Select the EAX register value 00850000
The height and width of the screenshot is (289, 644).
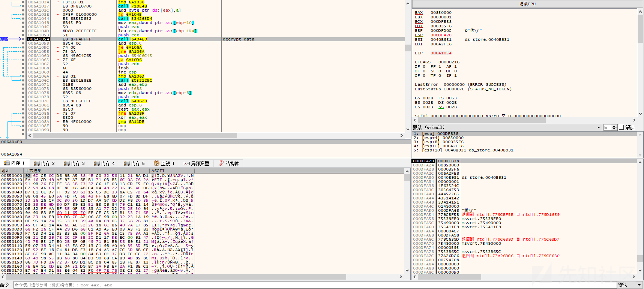click(441, 13)
